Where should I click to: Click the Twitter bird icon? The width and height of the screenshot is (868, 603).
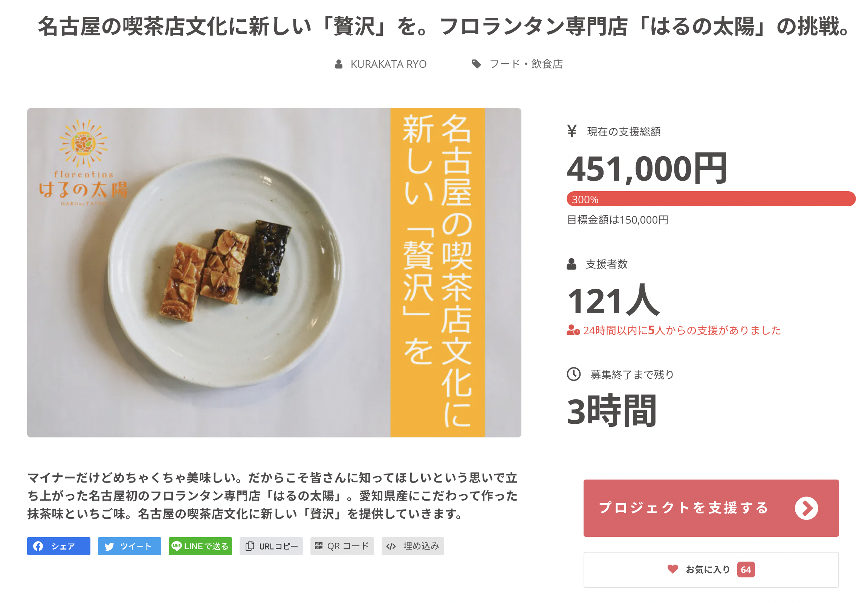tap(109, 546)
